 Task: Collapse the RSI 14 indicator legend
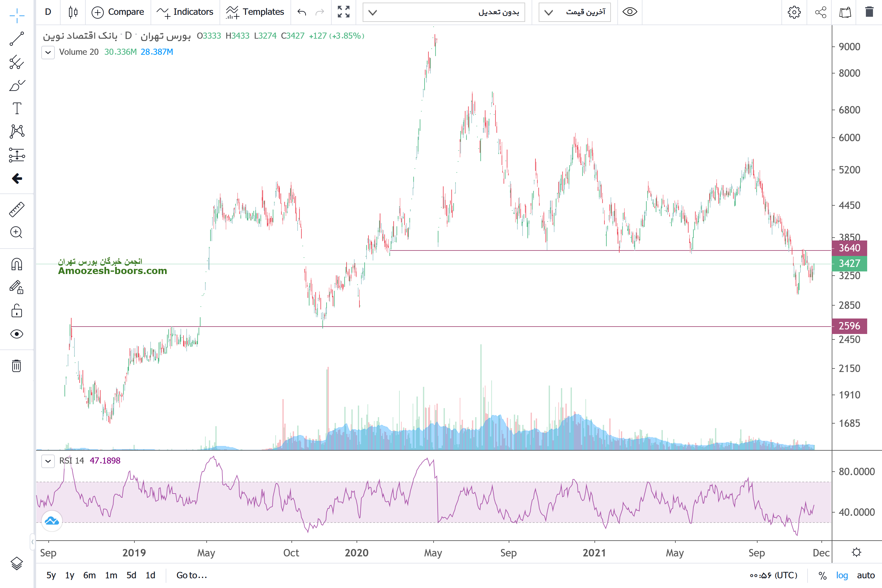coord(48,461)
